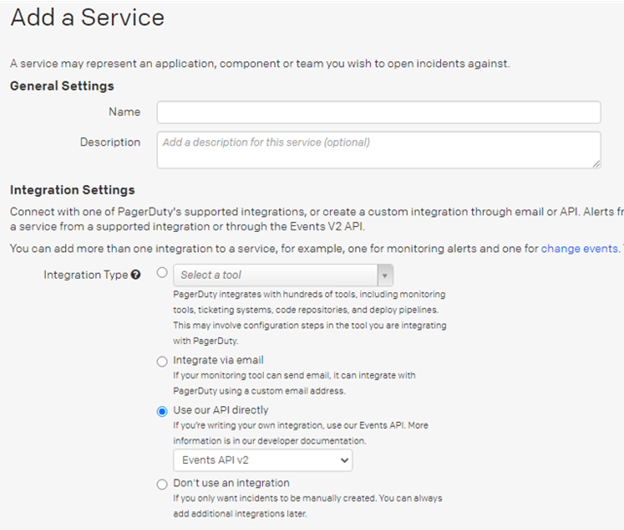
Task: Click the 'Don't use an integration' label text
Action: tap(232, 484)
